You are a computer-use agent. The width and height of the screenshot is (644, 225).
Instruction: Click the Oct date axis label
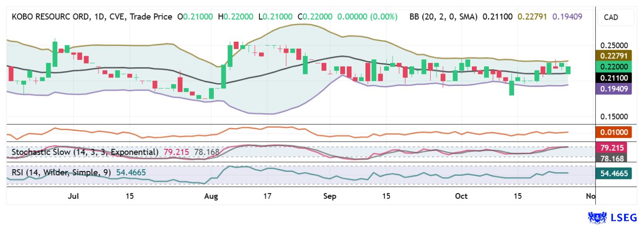[x=461, y=196]
